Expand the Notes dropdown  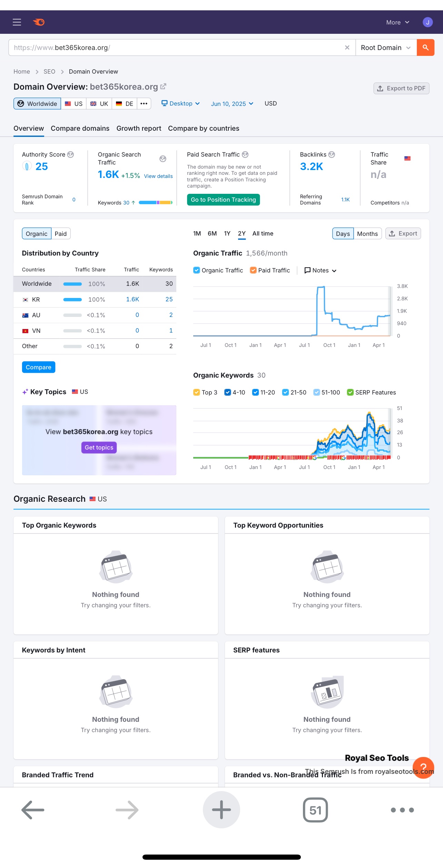click(x=321, y=270)
